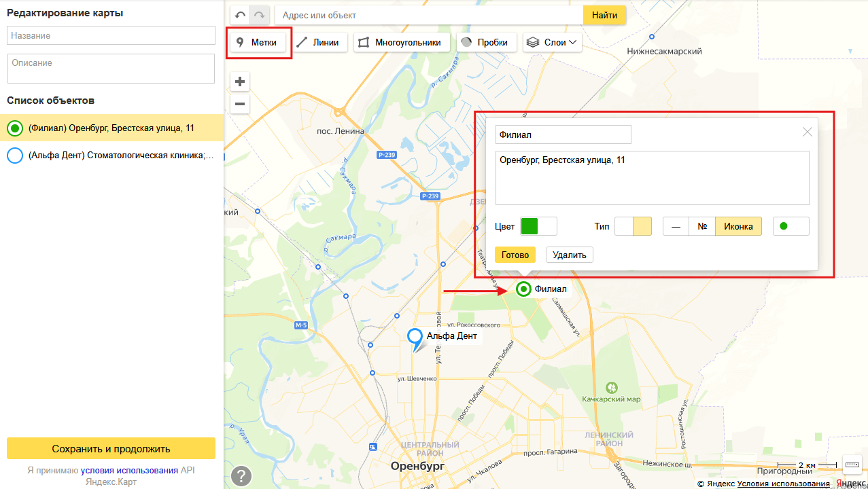Open the Тип marker shape dropdown
The width and height of the screenshot is (868, 489).
point(633,226)
